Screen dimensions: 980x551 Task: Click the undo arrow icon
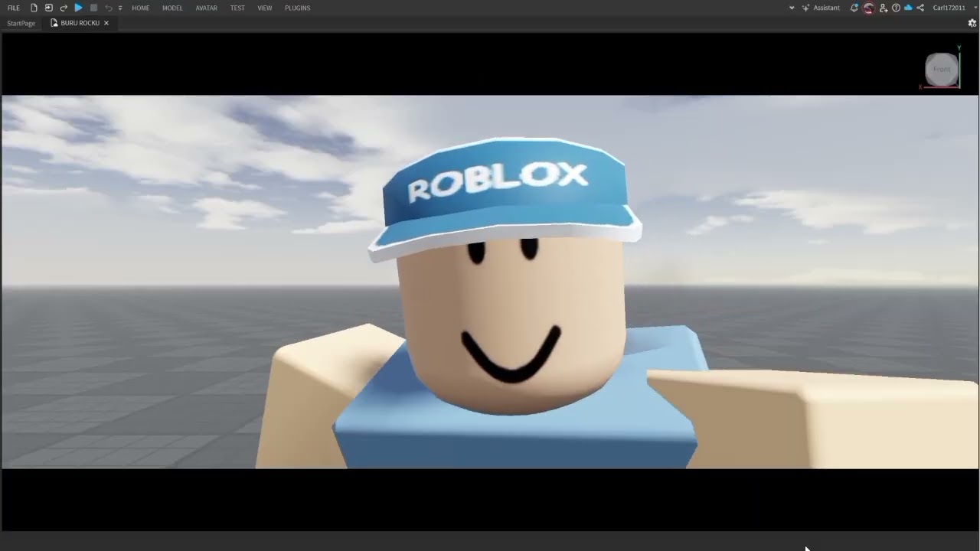pos(109,8)
